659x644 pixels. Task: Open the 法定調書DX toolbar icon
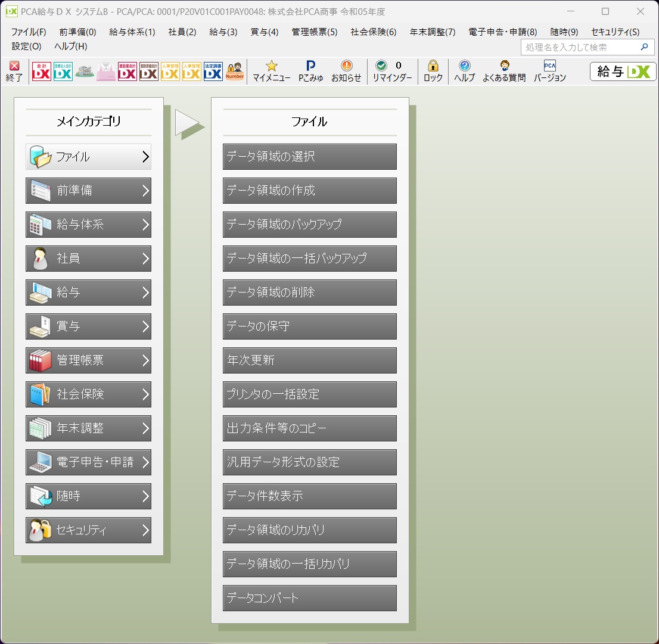click(x=213, y=71)
